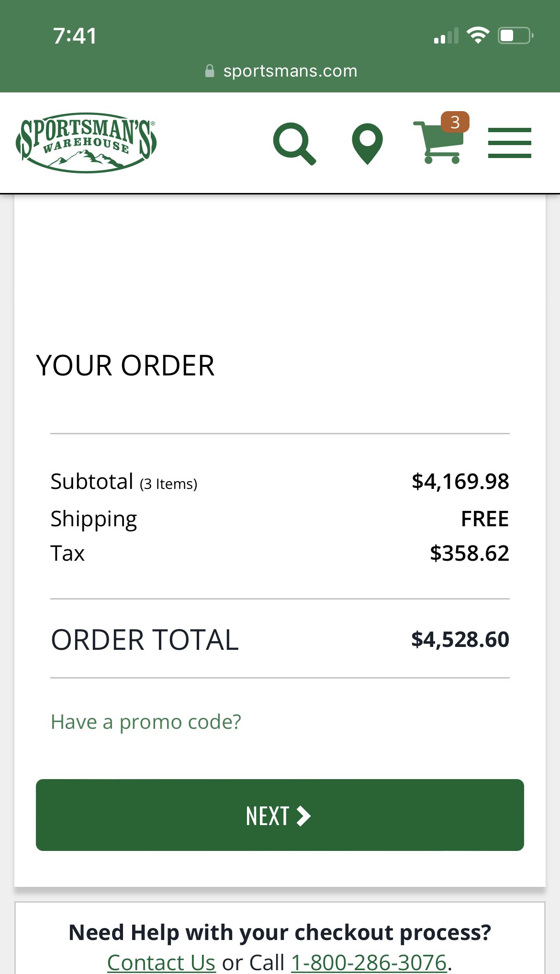560x974 pixels.
Task: Follow the Contact Us link
Action: (x=161, y=962)
